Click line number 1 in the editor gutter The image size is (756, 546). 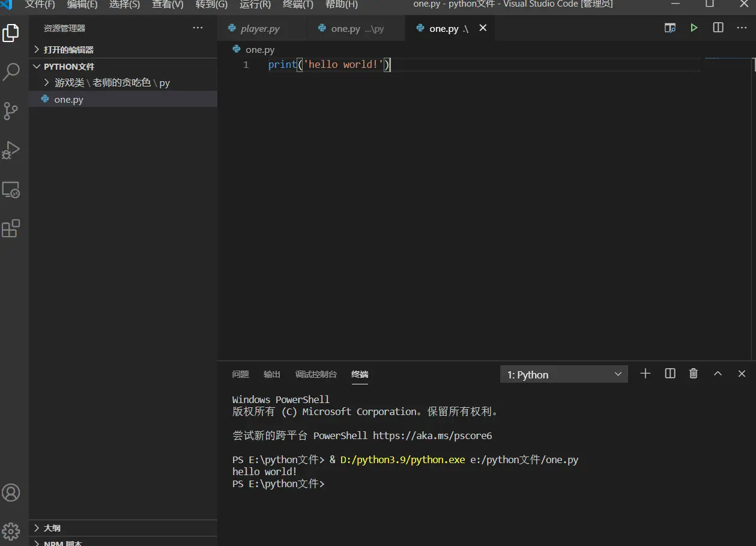click(x=246, y=64)
